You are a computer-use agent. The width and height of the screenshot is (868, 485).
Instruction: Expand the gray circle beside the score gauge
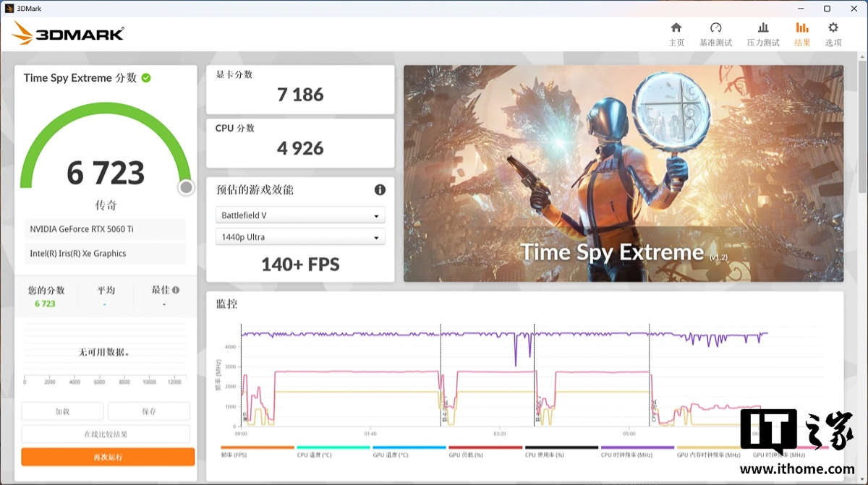186,187
